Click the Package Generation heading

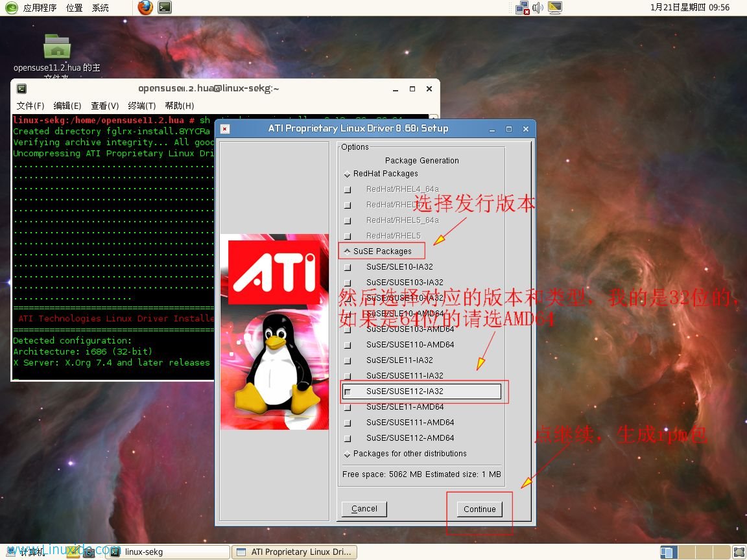click(x=421, y=161)
